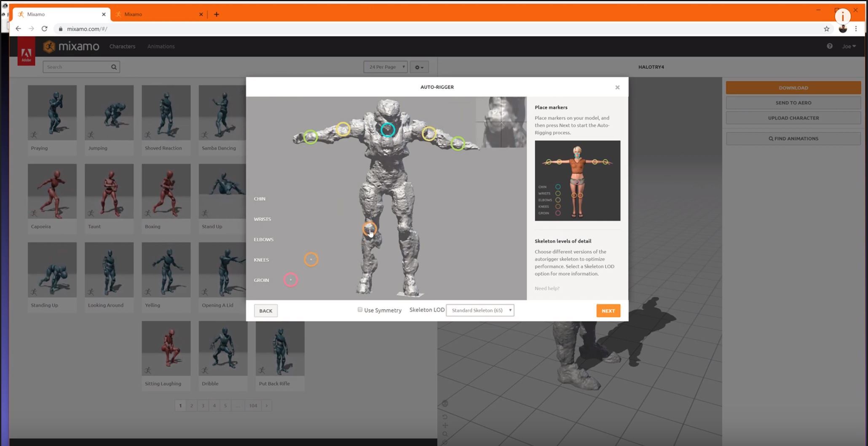Screen dimensions: 868x446
Task: Select the pink groin marker in tray
Action: click(x=291, y=280)
